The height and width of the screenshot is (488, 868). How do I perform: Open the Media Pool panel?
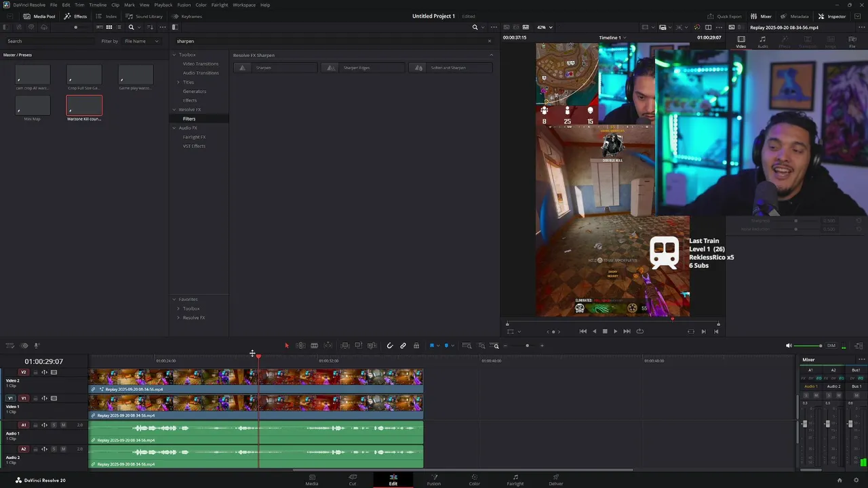tap(39, 16)
